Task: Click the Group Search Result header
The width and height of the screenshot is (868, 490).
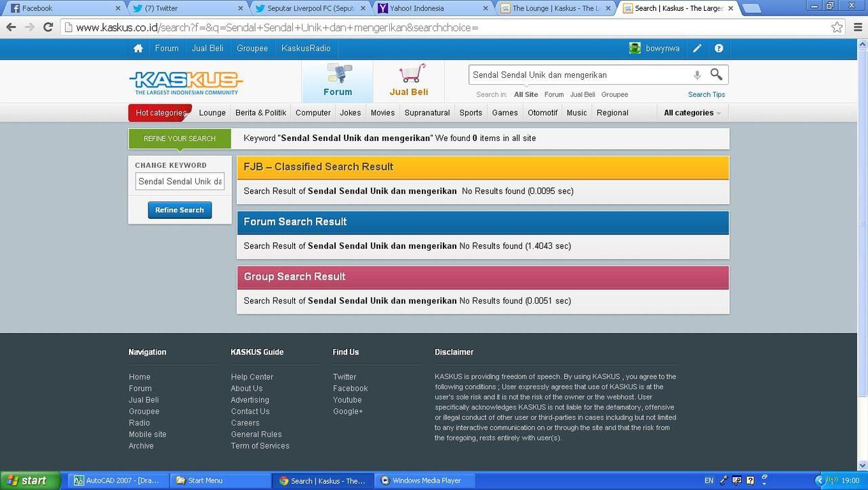Action: click(483, 277)
